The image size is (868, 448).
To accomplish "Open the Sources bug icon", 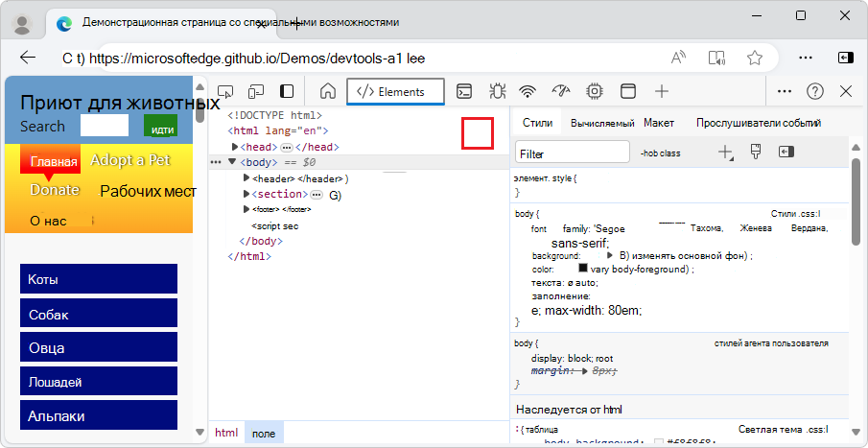I will (497, 91).
